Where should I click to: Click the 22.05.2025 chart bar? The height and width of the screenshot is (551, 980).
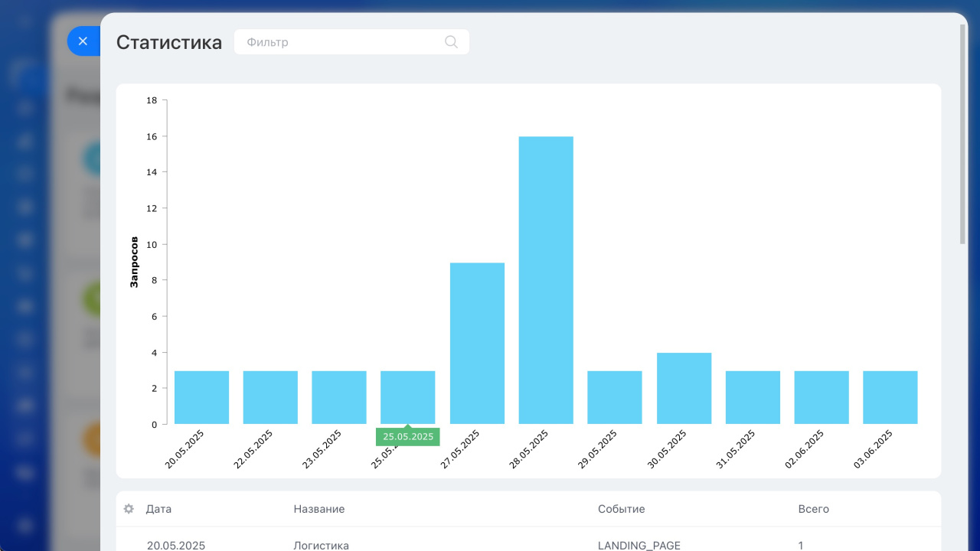click(270, 397)
